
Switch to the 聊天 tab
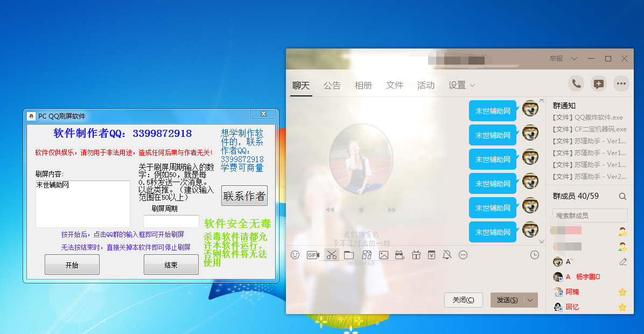click(x=301, y=86)
